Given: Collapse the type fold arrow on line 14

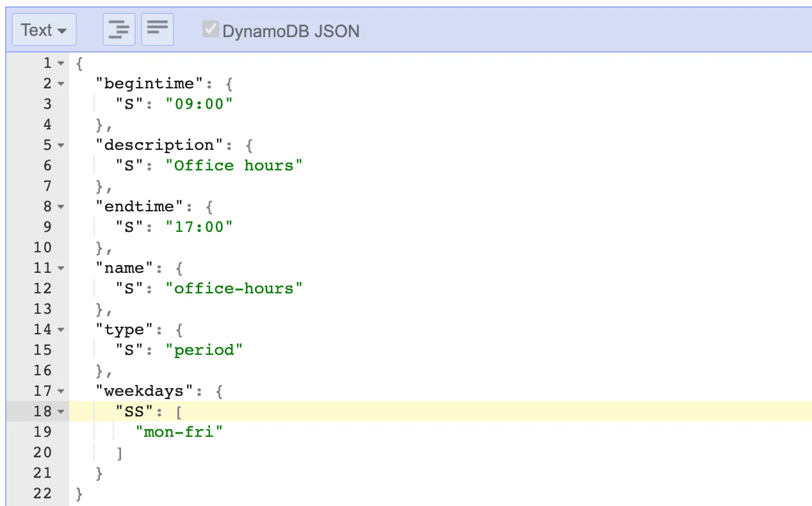Looking at the screenshot, I should click(x=61, y=330).
